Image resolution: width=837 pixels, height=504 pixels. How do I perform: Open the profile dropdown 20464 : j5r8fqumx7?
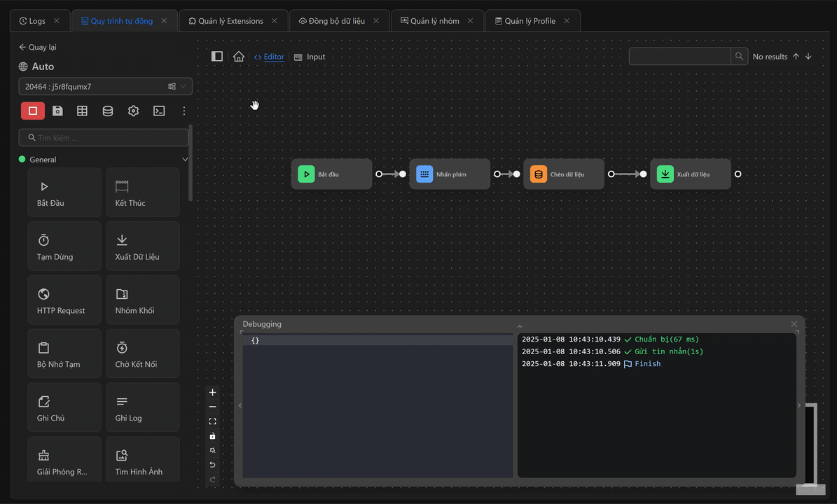pyautogui.click(x=105, y=87)
